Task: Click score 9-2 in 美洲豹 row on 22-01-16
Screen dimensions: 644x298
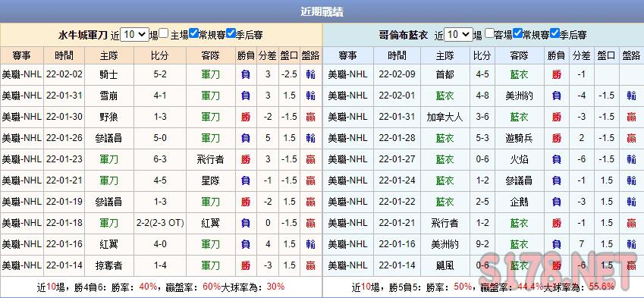Action: (x=482, y=244)
